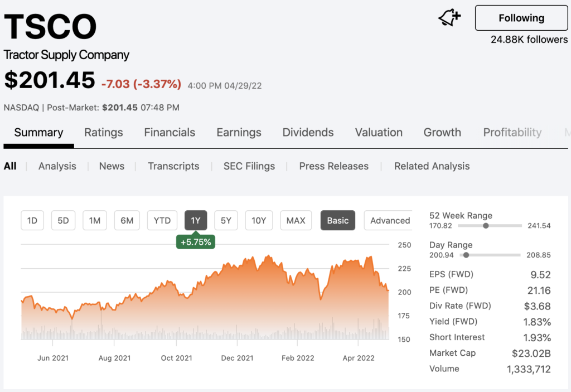571x392 pixels.
Task: Open the Summary tab
Action: point(38,132)
